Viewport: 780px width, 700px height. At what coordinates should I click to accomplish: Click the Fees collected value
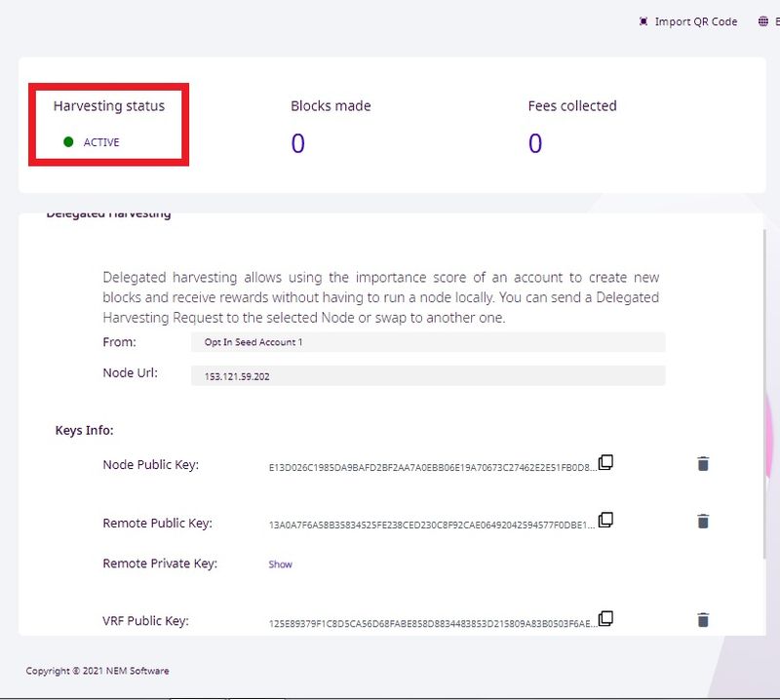click(x=535, y=144)
